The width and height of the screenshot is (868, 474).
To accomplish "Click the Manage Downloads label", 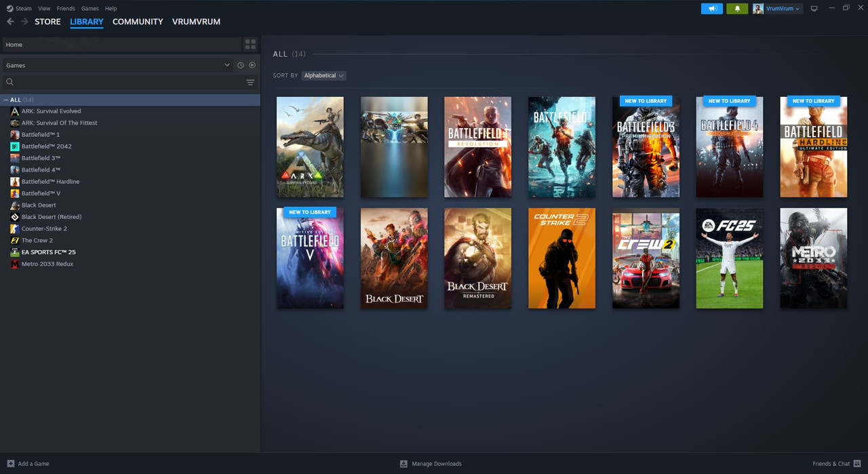I will click(437, 464).
